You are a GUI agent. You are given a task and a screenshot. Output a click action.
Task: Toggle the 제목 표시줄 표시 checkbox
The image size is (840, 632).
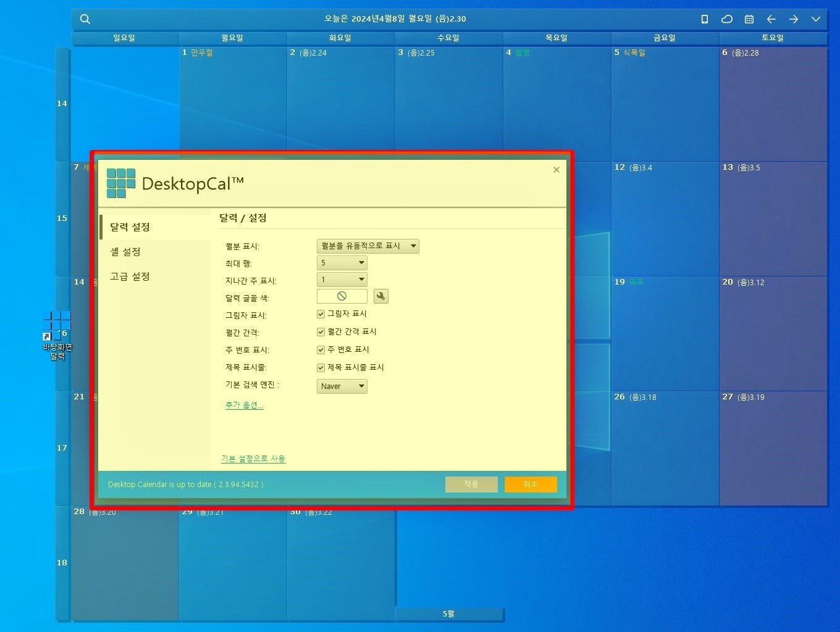(x=321, y=368)
